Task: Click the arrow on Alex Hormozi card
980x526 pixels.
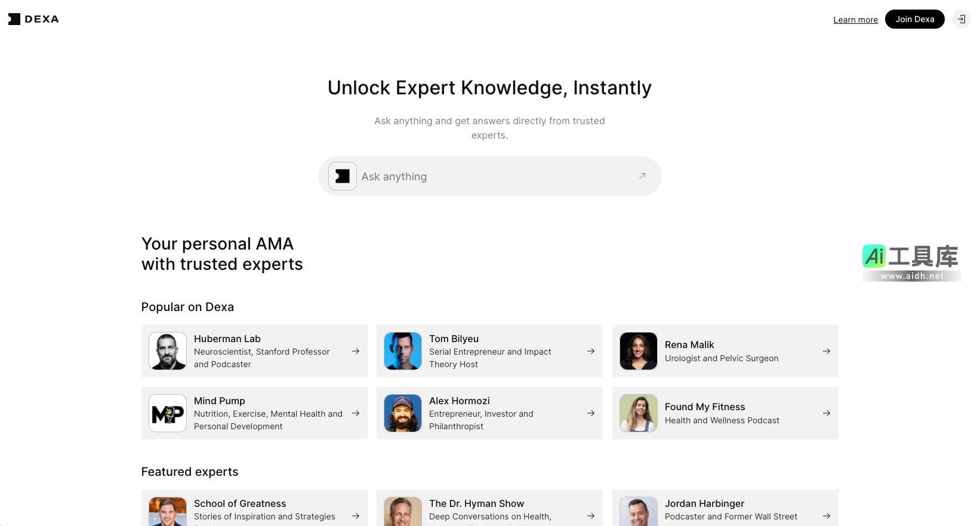Action: [x=591, y=413]
